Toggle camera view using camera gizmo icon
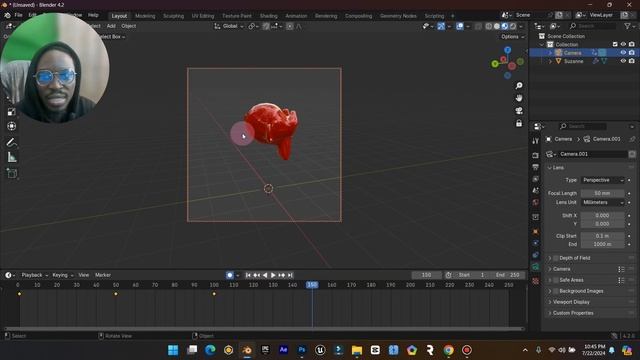Viewport: 640px width, 360px height. pyautogui.click(x=519, y=111)
